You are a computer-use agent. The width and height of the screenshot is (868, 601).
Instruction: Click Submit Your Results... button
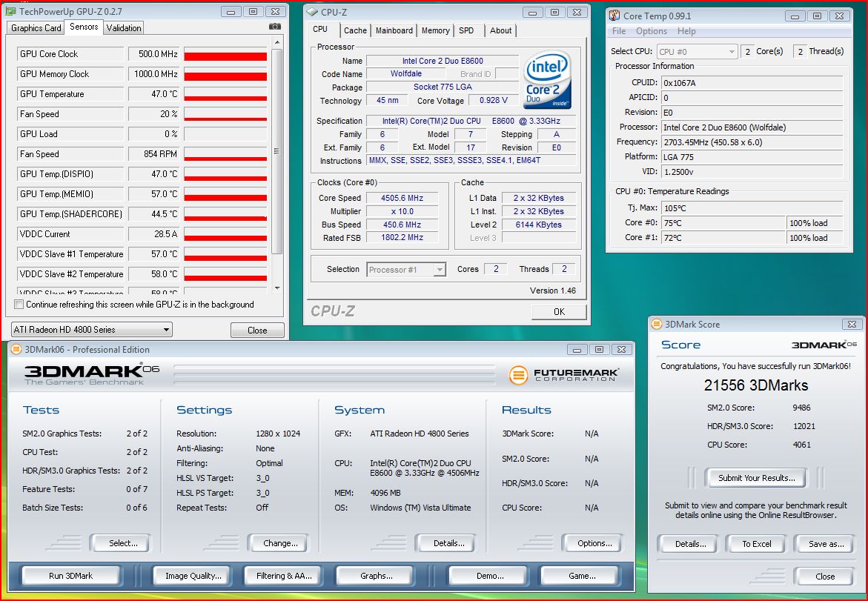tap(756, 478)
